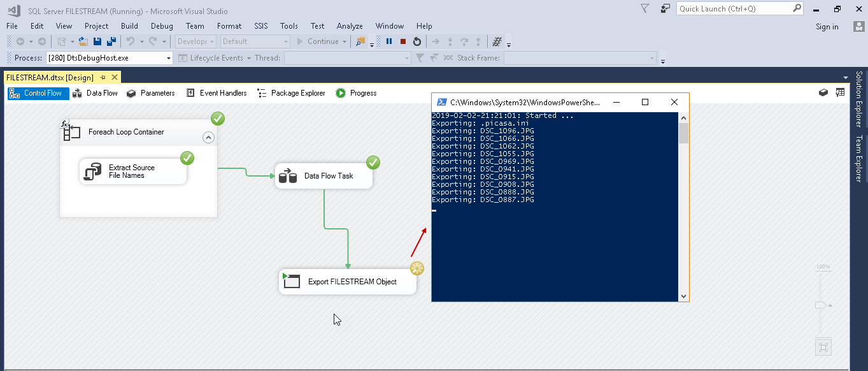Close the FILESTREAM.dtsx design tab
Image resolution: width=868 pixels, height=371 pixels.
click(115, 77)
